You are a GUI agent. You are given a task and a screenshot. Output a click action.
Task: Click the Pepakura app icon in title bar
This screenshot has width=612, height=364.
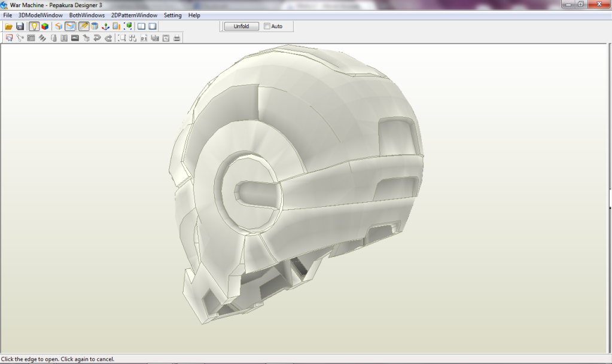point(4,5)
